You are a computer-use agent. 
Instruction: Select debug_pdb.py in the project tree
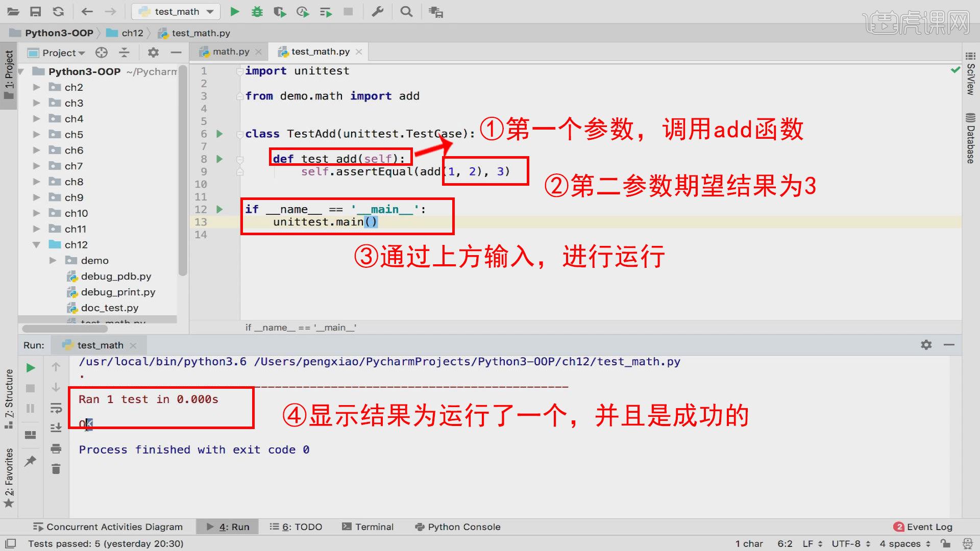click(115, 276)
